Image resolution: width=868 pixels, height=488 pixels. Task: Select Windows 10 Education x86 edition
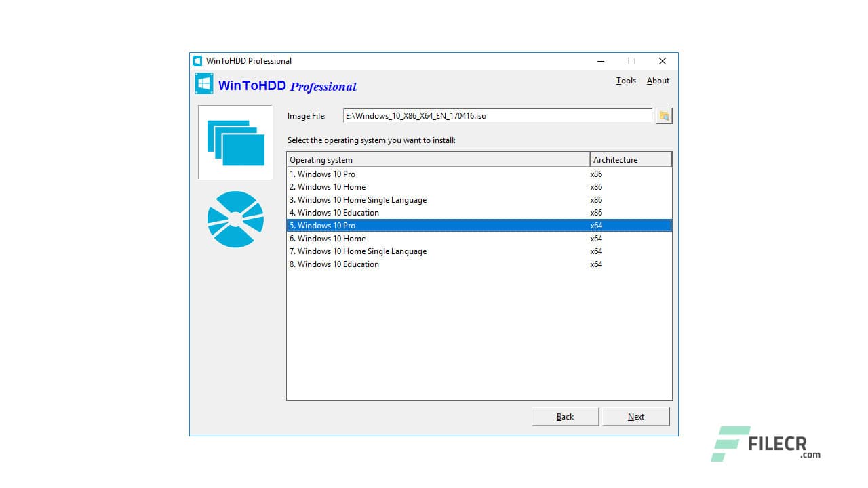407,212
